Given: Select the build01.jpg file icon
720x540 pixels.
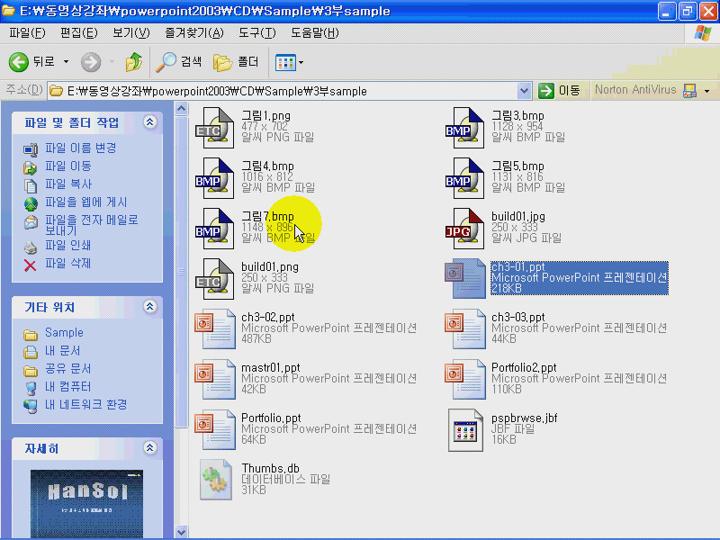Looking at the screenshot, I should coord(465,229).
